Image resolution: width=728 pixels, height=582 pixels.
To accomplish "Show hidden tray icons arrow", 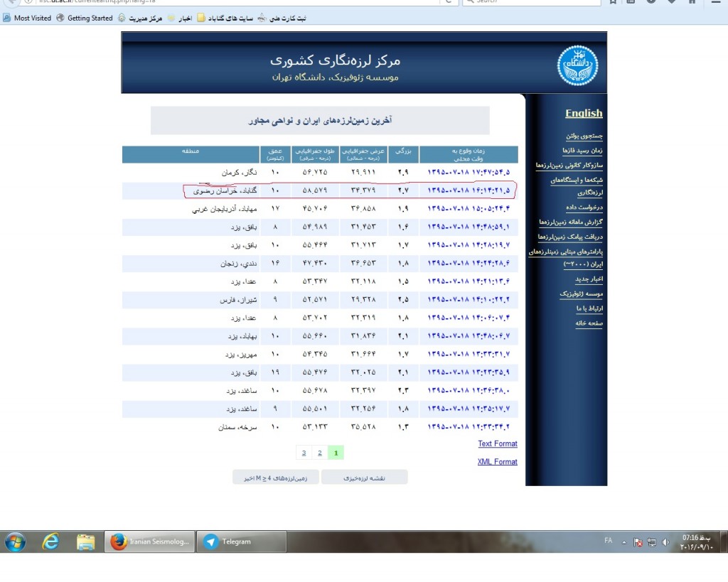I will pos(624,542).
